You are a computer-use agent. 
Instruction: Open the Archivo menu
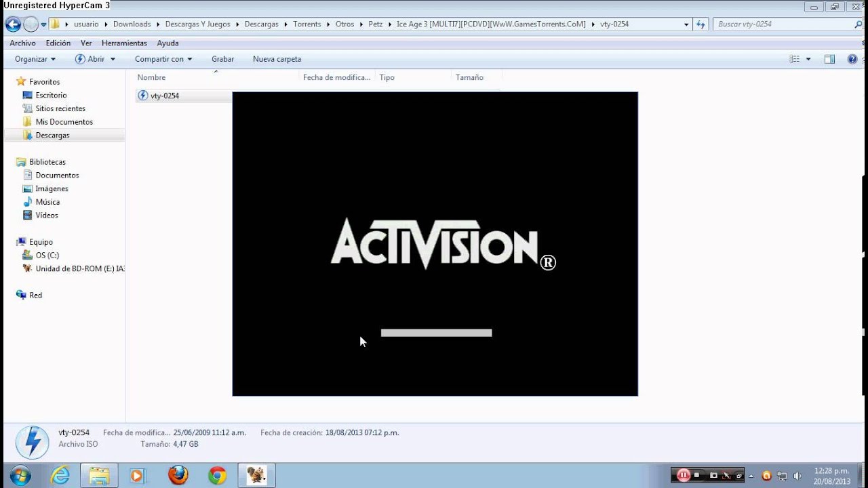click(x=22, y=43)
